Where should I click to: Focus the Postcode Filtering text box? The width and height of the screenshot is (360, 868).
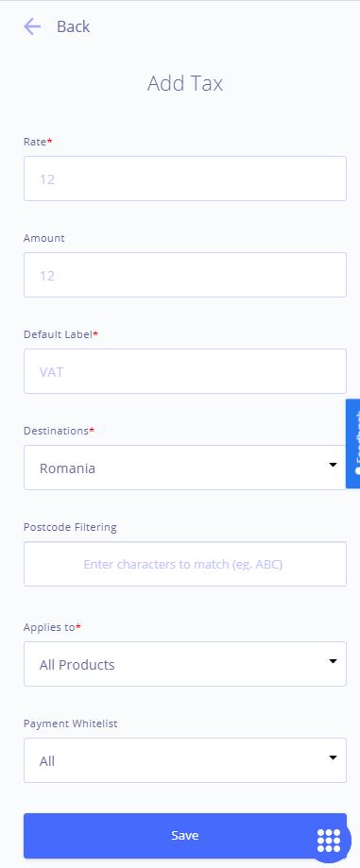point(185,564)
